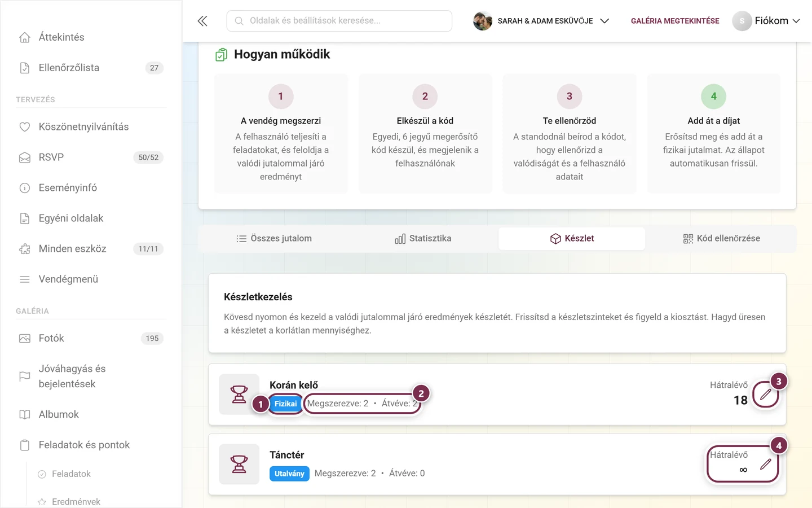
Task: Click the 195 badge next to Fotók
Action: pyautogui.click(x=152, y=339)
